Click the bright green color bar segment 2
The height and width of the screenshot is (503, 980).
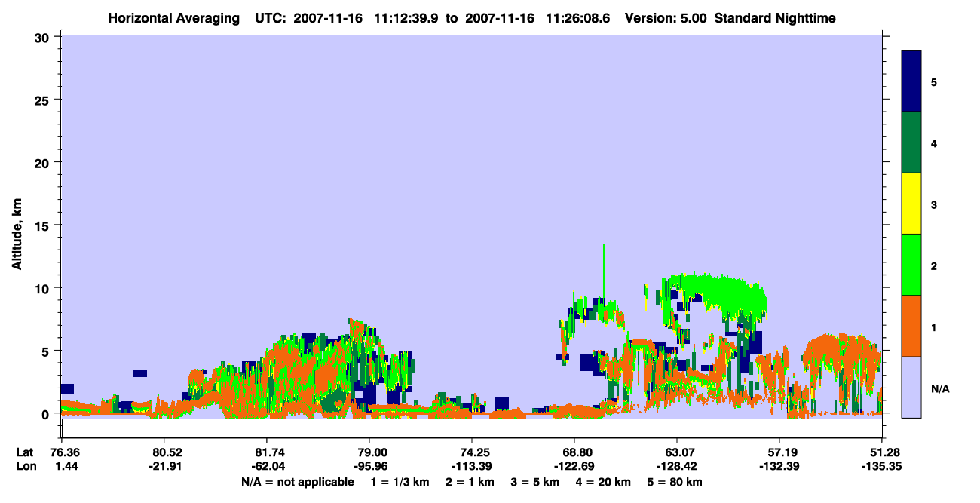coord(911,265)
